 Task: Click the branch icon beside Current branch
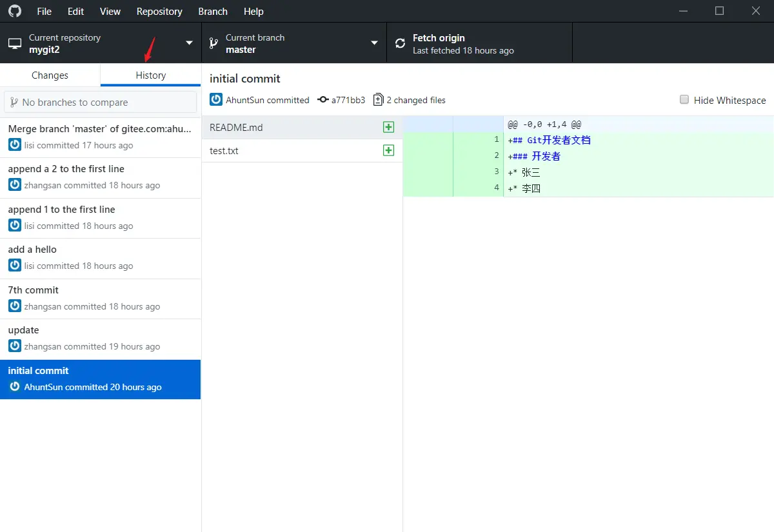tap(213, 43)
